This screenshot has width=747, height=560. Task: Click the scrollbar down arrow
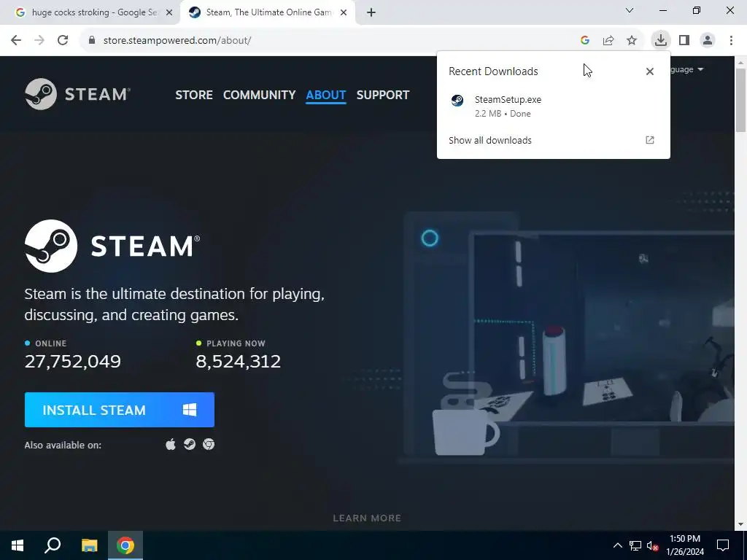point(740,524)
